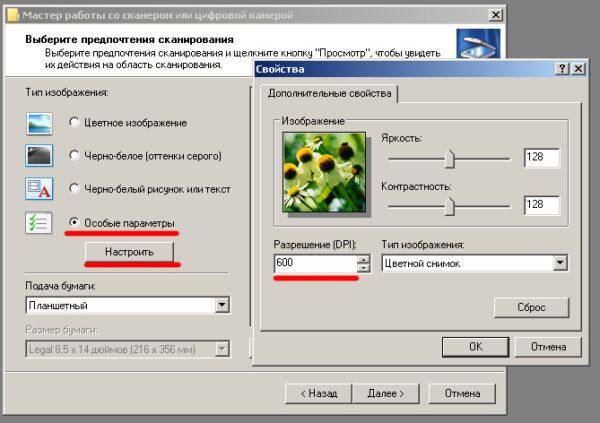Open the Подача бумаги dropdown
The image size is (600, 423).
pos(222,305)
